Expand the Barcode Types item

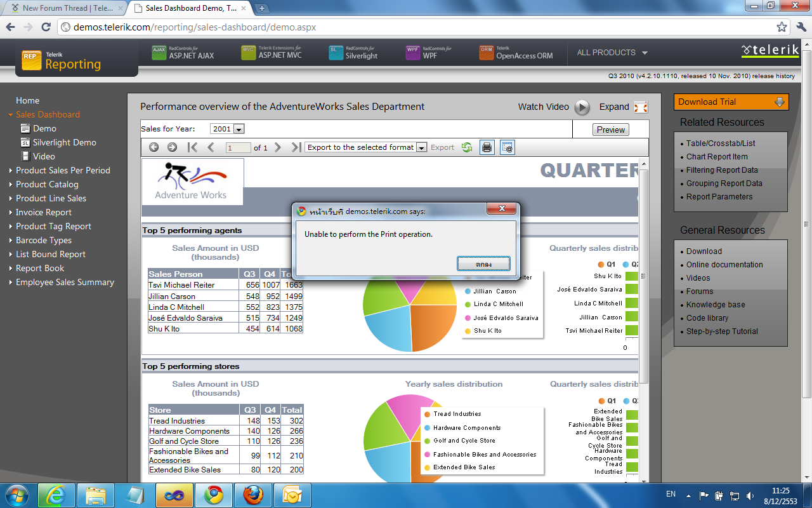tap(11, 241)
